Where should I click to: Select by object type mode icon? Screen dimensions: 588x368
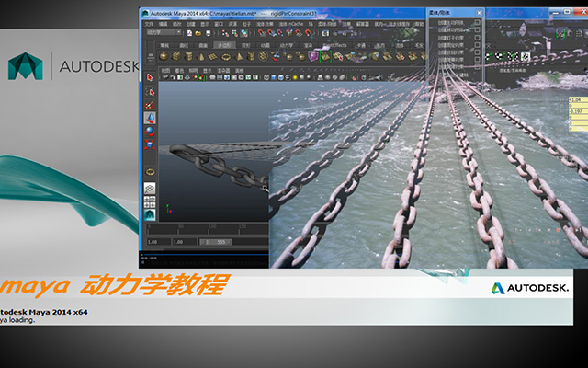[x=235, y=33]
